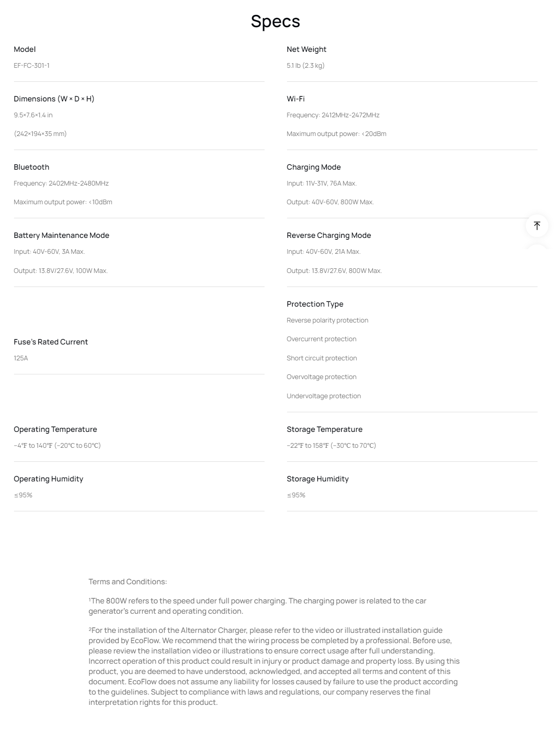Image resolution: width=560 pixels, height=746 pixels.
Task: Click the Bluetooth spec heading
Action: pos(31,167)
